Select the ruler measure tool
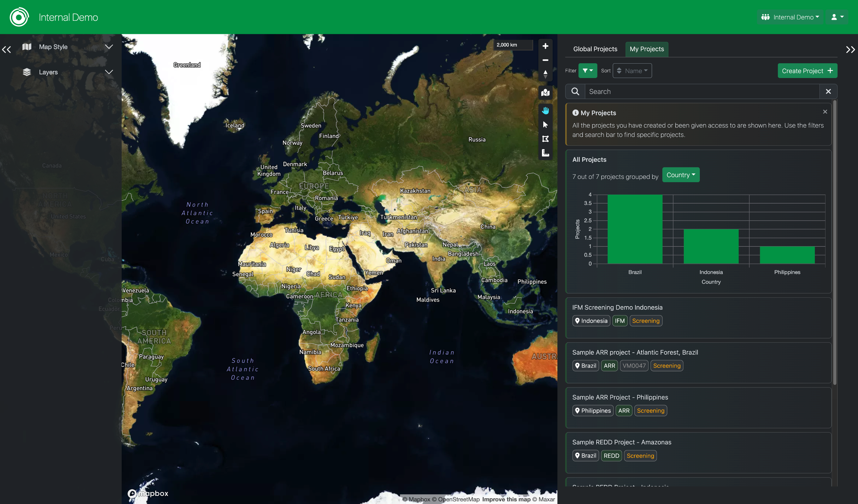The image size is (858, 504). coord(545,153)
